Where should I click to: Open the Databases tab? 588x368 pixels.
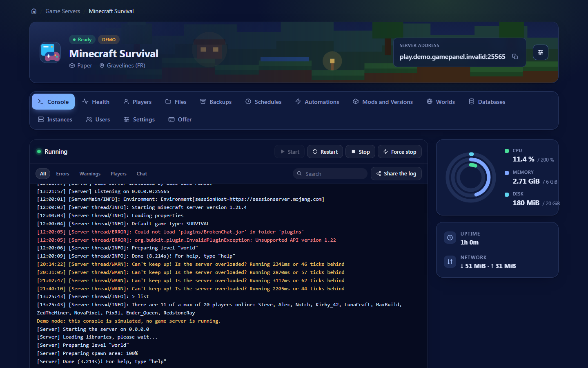[x=487, y=102]
